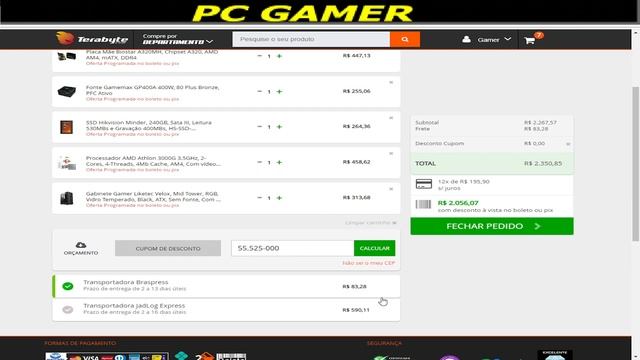
Task: Click Braspress shipping price R$ 83,28
Action: click(354, 287)
